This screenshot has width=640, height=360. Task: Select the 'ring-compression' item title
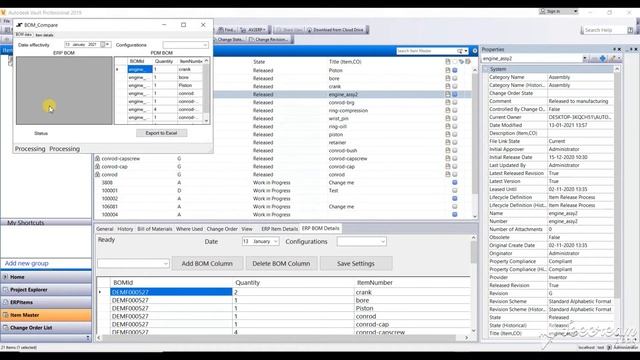coord(348,110)
